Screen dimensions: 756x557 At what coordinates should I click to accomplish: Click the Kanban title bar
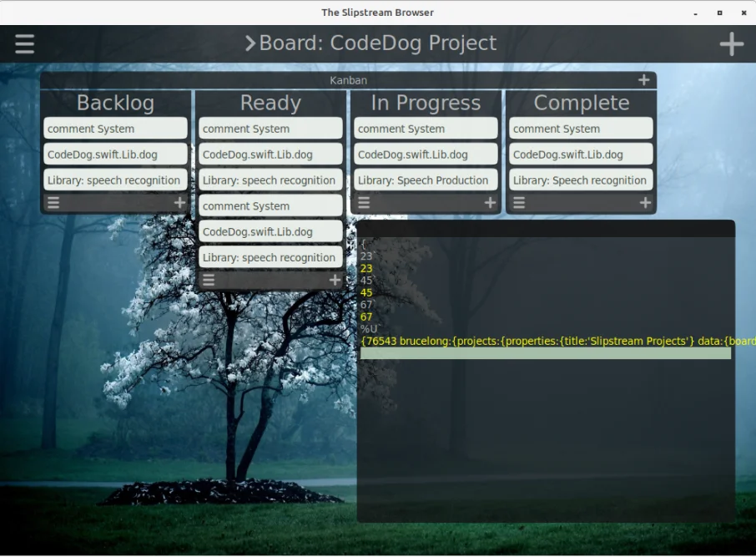[x=348, y=81]
